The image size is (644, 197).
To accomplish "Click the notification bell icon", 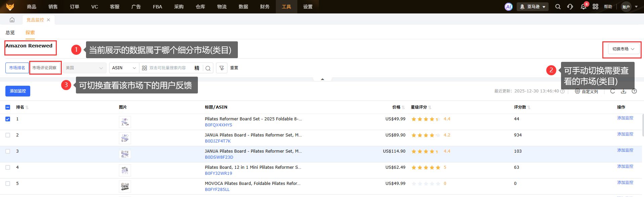I will point(584,7).
